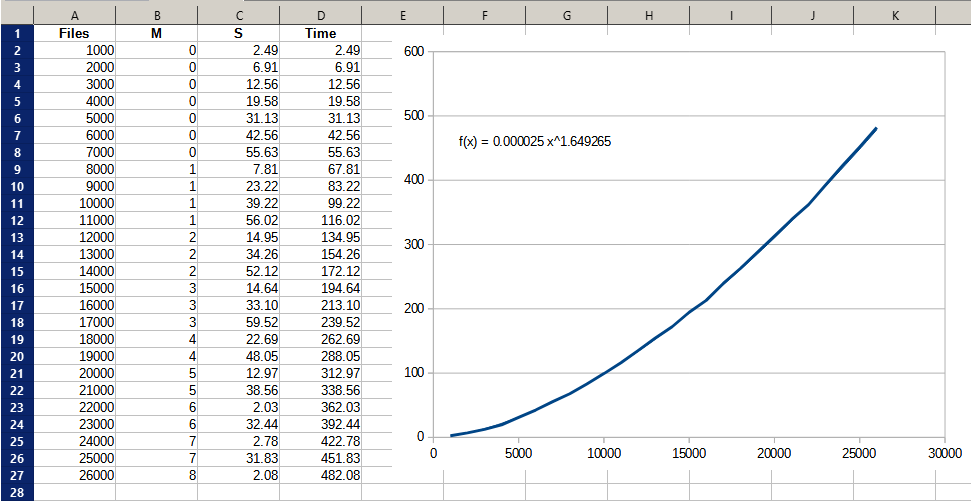Select the cell containing 134.95

tap(321, 237)
